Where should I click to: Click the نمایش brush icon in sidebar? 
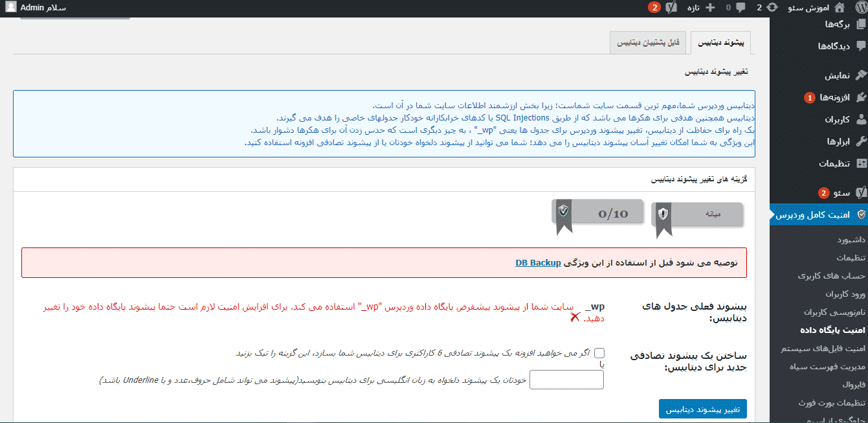pyautogui.click(x=861, y=75)
